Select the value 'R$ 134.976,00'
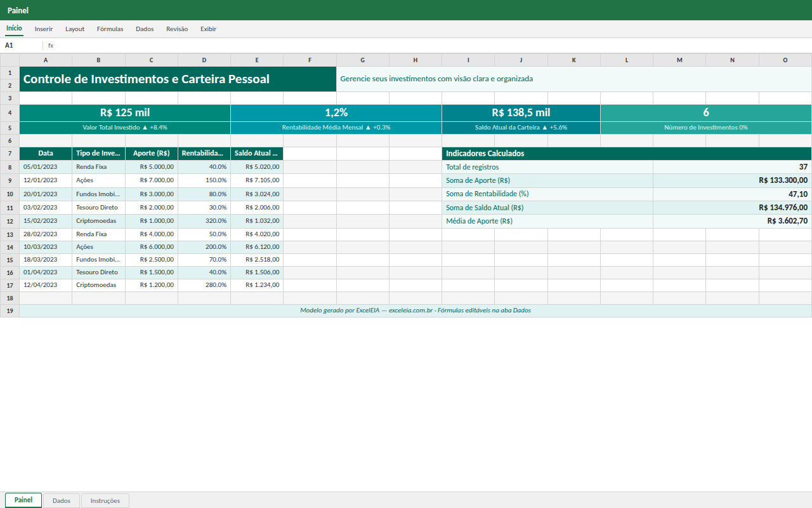The width and height of the screenshot is (812, 508). (733, 208)
